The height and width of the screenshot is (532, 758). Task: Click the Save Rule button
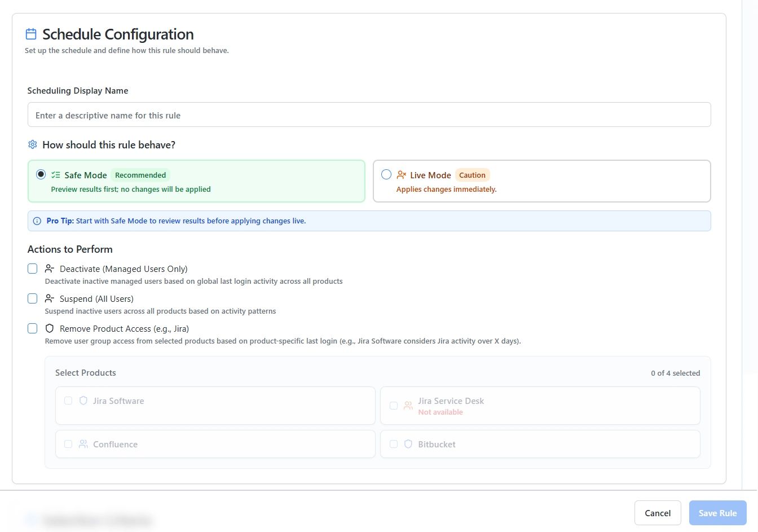point(717,513)
